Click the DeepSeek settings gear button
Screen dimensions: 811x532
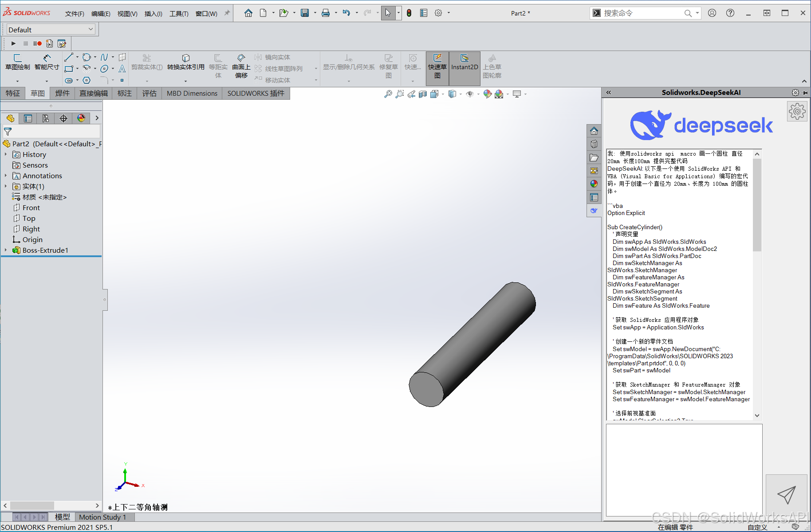(797, 111)
